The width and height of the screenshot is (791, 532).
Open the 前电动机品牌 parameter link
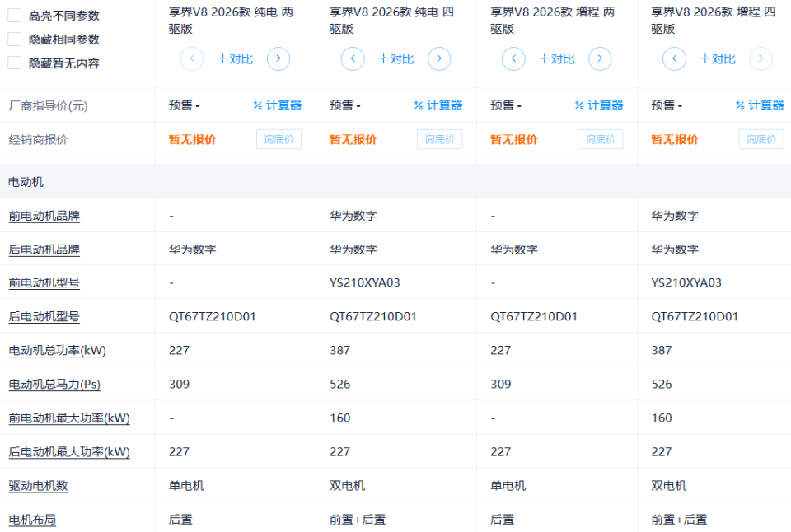coord(44,216)
